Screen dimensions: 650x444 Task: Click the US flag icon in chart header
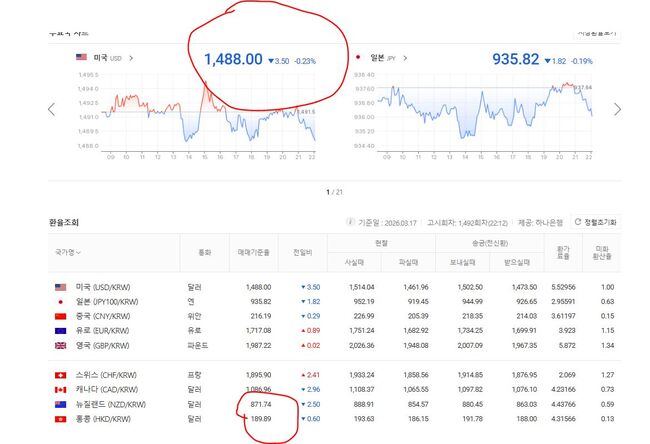[82, 58]
